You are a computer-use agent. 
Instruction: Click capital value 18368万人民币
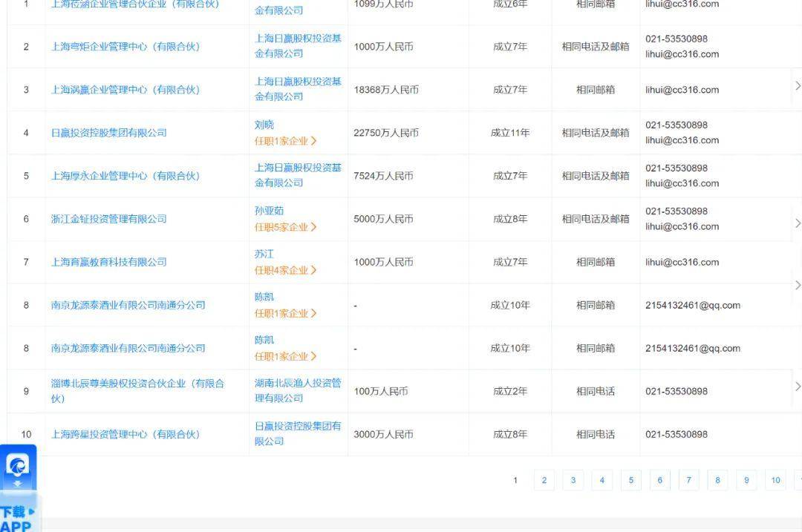(x=386, y=90)
